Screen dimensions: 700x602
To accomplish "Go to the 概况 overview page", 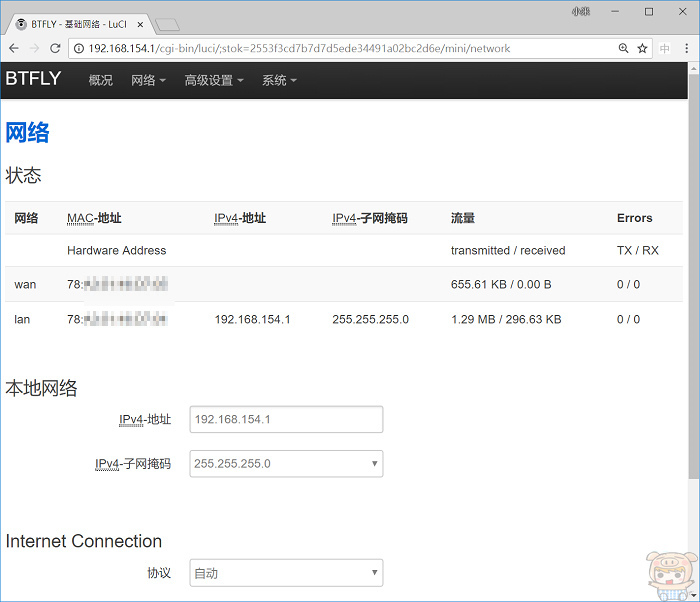I will tap(100, 81).
